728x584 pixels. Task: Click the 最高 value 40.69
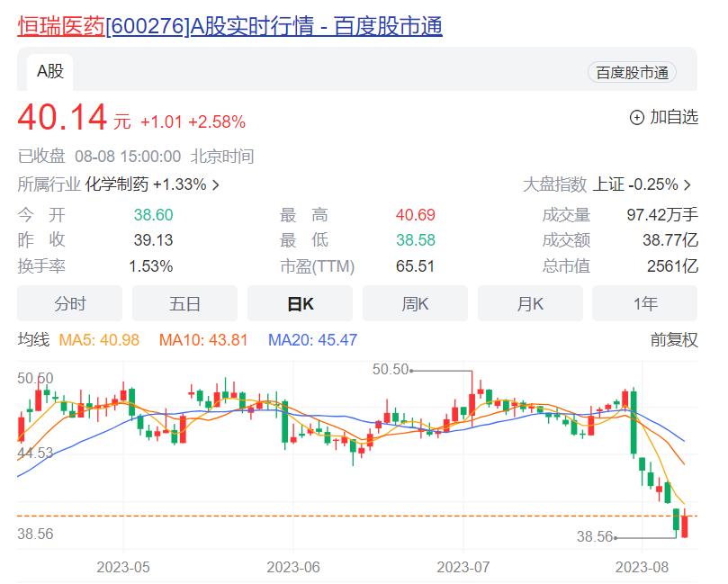tap(416, 215)
